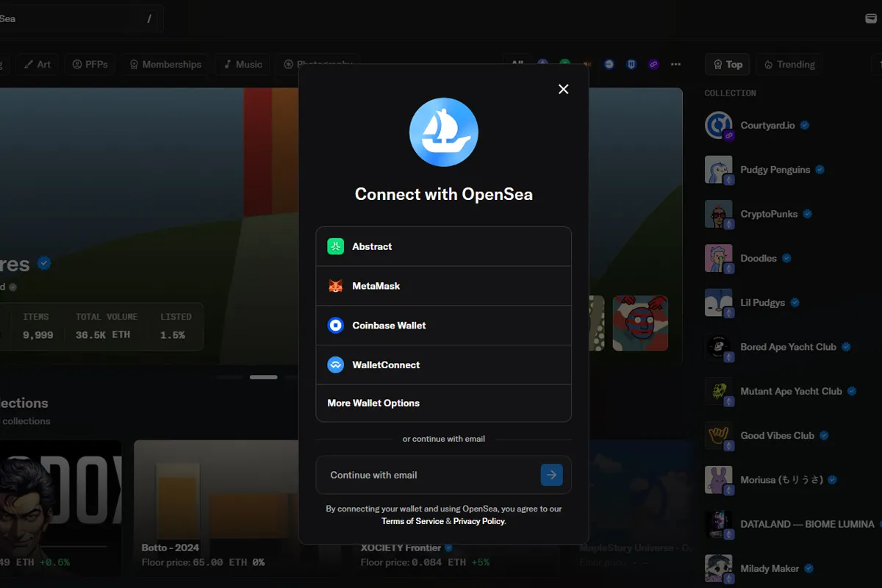Click the Courtyard.io collection avatar
Image resolution: width=882 pixels, height=588 pixels.
(719, 126)
